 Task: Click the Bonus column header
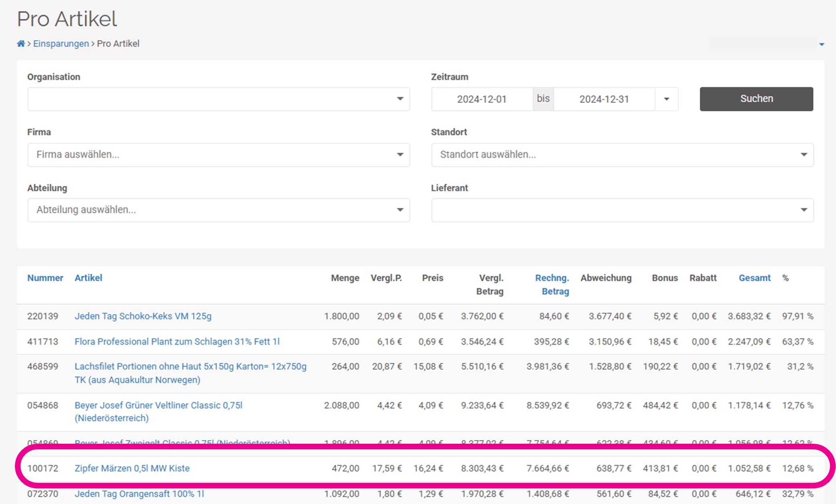click(x=665, y=278)
